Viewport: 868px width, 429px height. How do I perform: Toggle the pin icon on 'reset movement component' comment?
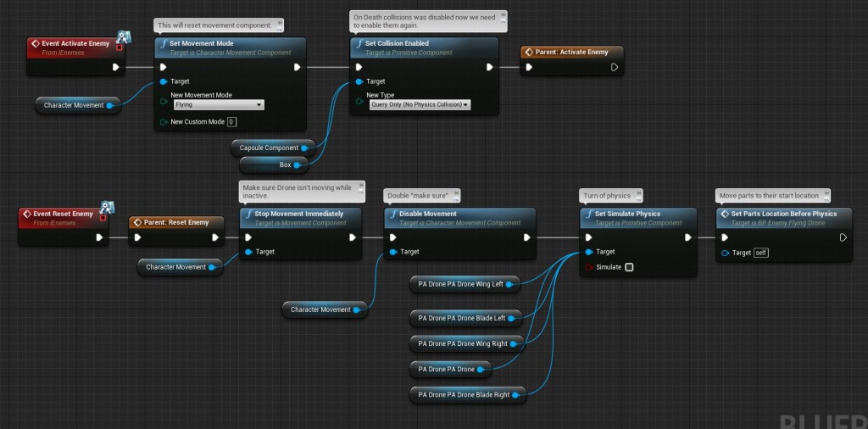pyautogui.click(x=280, y=23)
